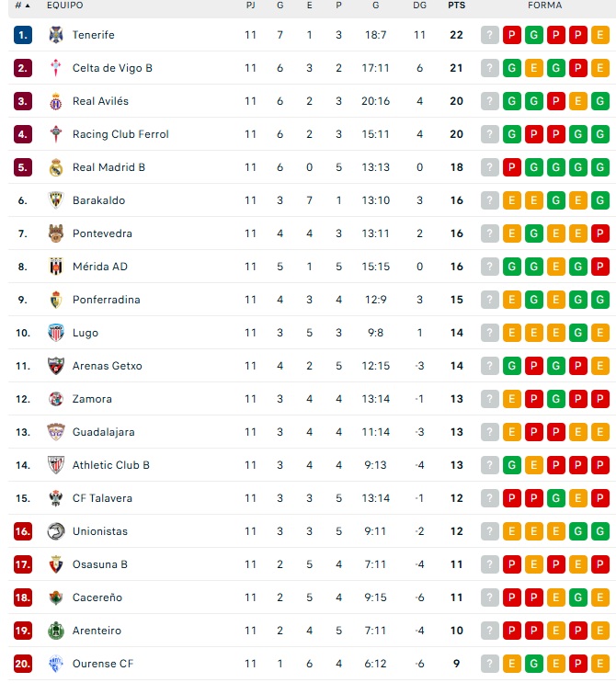Viewport: 616px width, 694px height.
Task: Click the Real Madrid B crest
Action: pyautogui.click(x=56, y=167)
